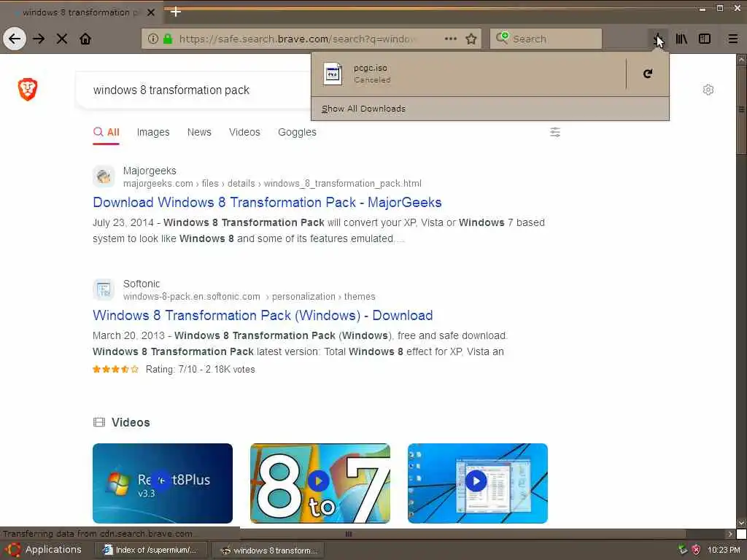Switch to Index of /supermium taskbar window

[x=150, y=550]
